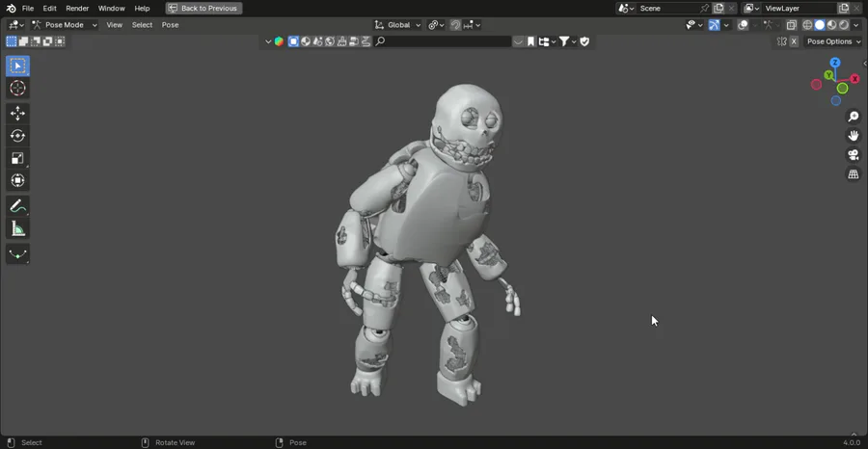Select the Annotate tool

click(x=17, y=206)
